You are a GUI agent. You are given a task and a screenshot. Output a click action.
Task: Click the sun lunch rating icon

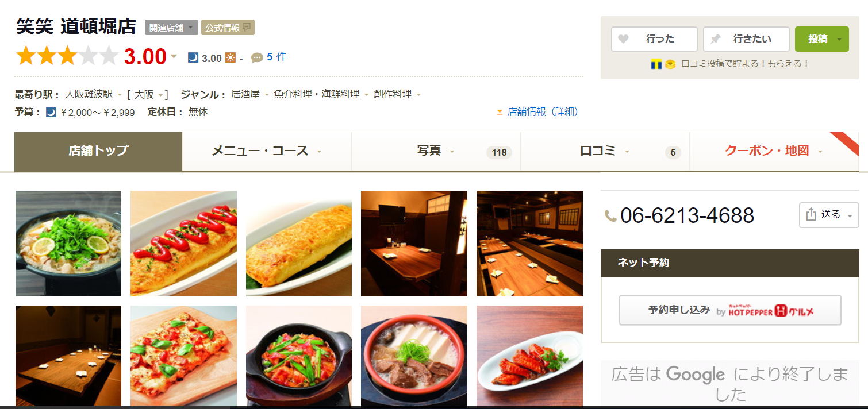231,57
